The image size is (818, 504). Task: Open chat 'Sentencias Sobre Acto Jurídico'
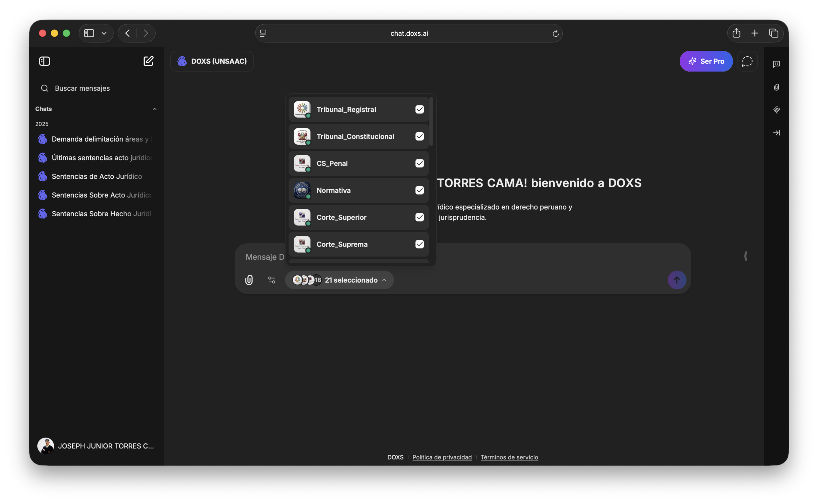(x=96, y=195)
